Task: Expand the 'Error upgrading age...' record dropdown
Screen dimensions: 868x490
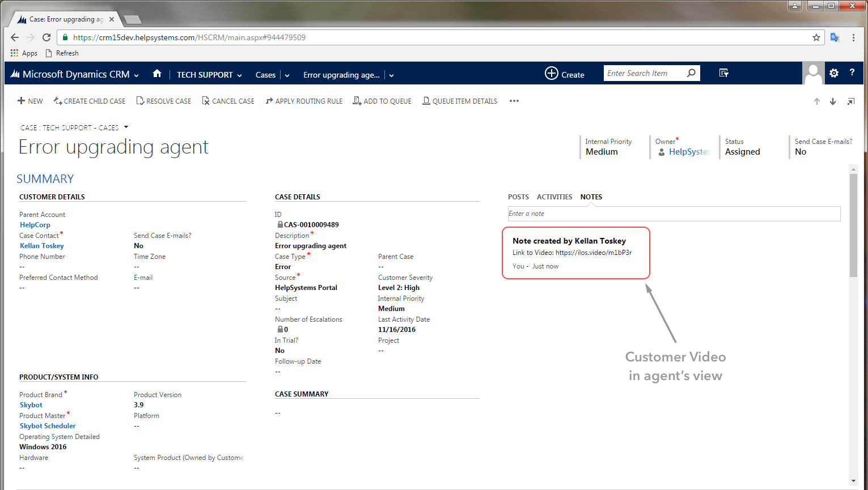Action: point(391,75)
